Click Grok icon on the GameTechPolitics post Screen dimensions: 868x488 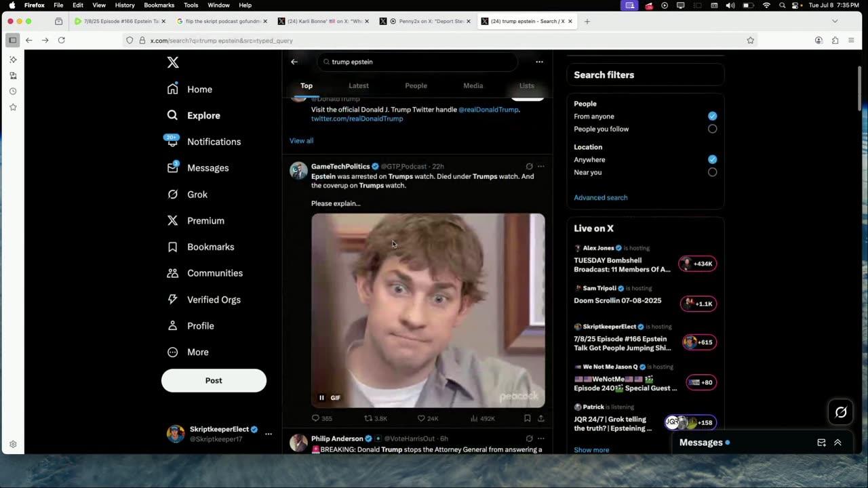(x=529, y=166)
